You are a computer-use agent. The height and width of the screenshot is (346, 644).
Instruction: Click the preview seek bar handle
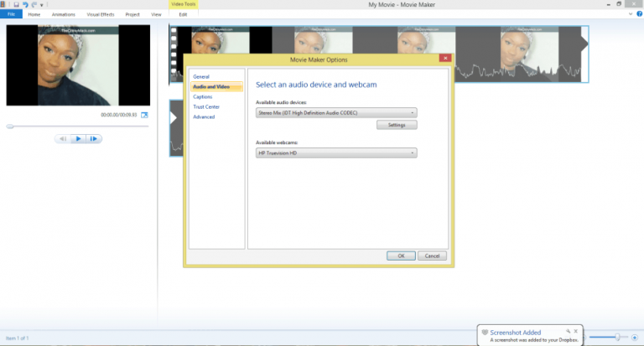(x=10, y=127)
